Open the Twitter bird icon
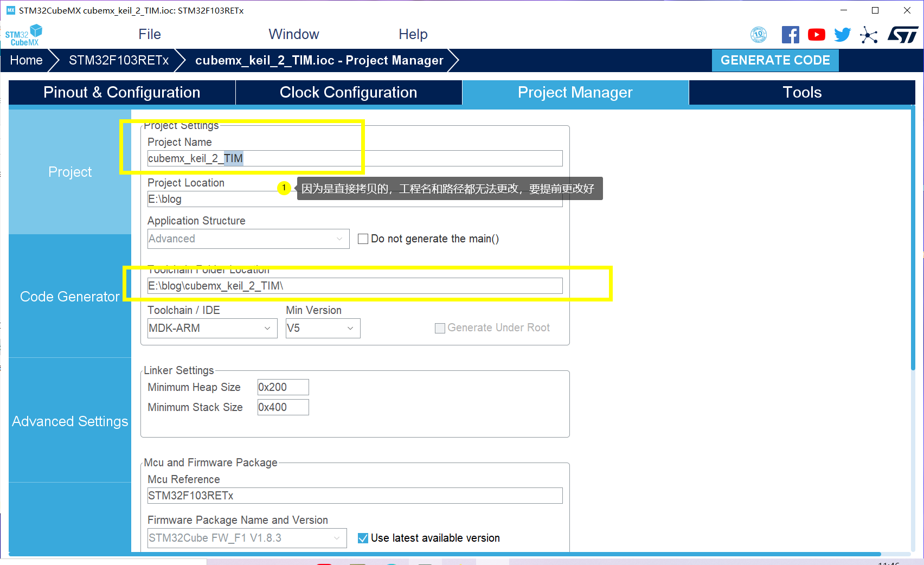The width and height of the screenshot is (924, 565). coord(842,35)
